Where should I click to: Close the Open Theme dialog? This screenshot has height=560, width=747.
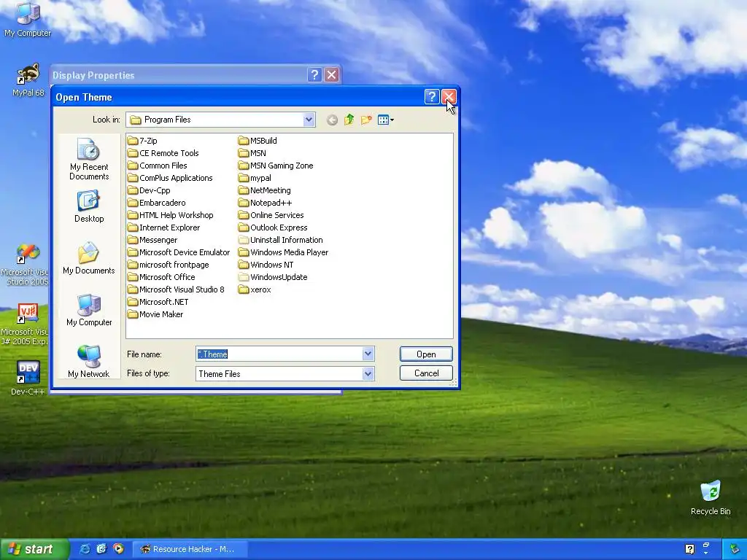point(449,97)
